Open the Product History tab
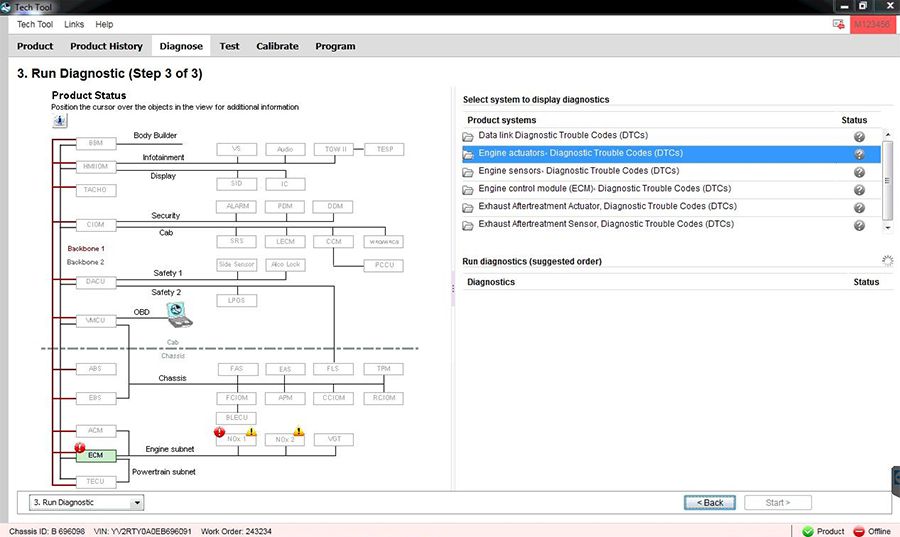 point(106,46)
